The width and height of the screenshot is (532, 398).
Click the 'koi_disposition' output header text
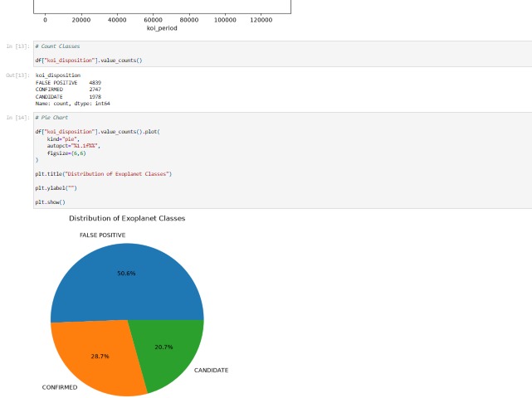coord(58,75)
